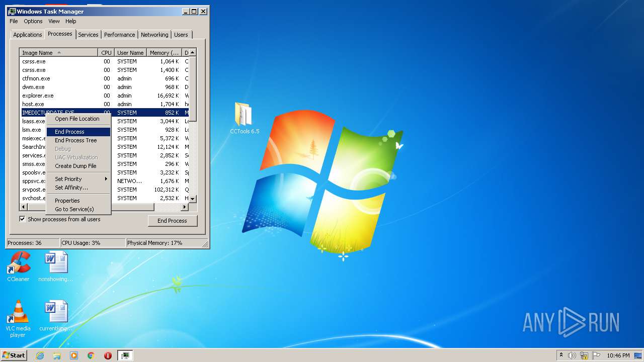Choose Properties in context menu
The height and width of the screenshot is (362, 644).
click(x=78, y=201)
